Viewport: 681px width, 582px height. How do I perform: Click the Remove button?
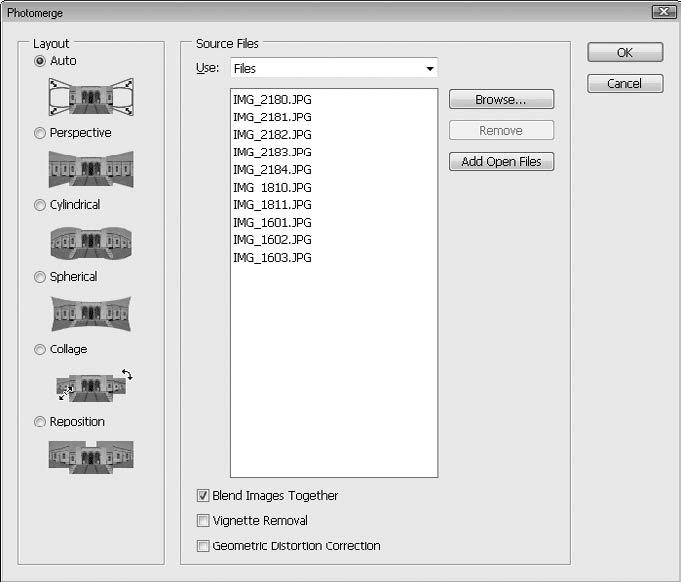(x=502, y=130)
